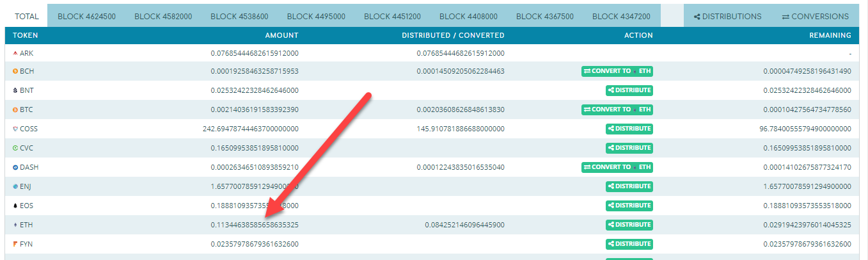The height and width of the screenshot is (260, 868).
Task: Click the COSS token icon
Action: 15,129
